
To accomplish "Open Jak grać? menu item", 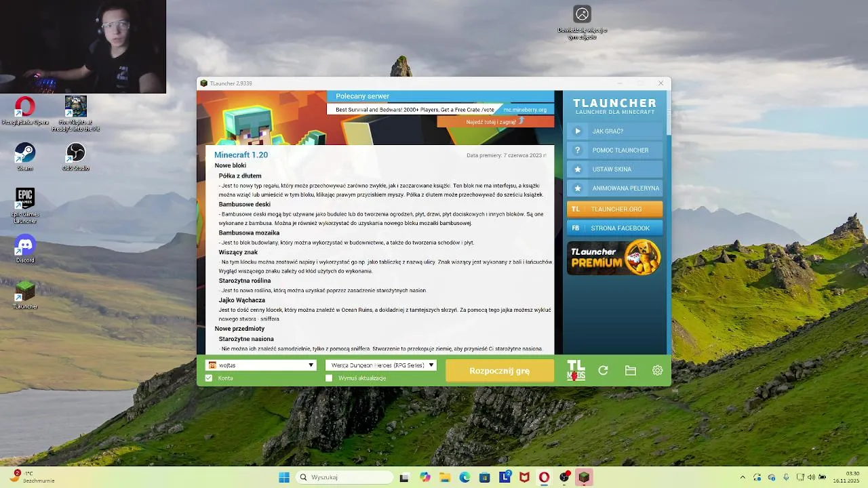I will coord(614,131).
